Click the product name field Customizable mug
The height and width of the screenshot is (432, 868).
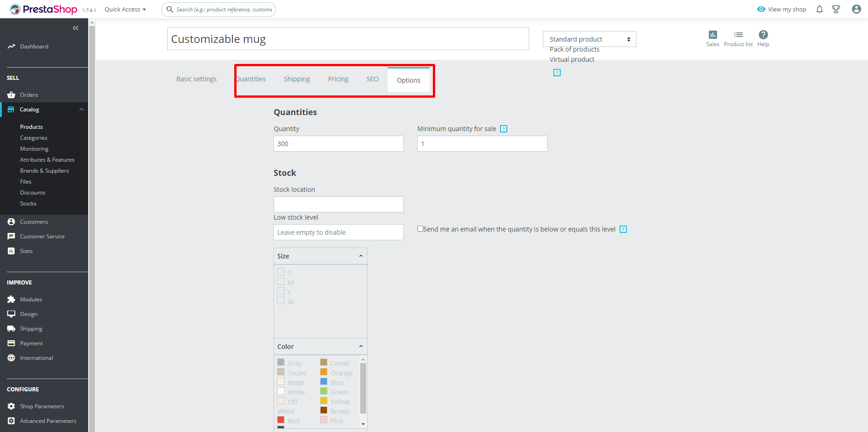click(348, 39)
